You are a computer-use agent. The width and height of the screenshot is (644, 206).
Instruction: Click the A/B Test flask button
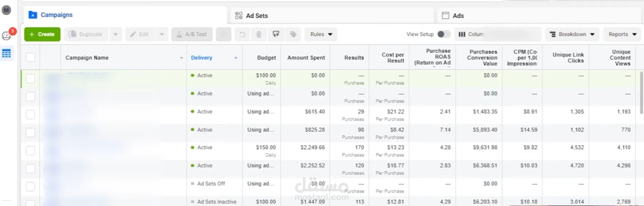(192, 34)
